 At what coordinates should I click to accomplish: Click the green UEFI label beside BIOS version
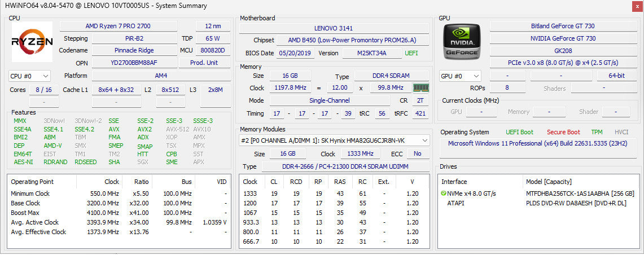[411, 53]
